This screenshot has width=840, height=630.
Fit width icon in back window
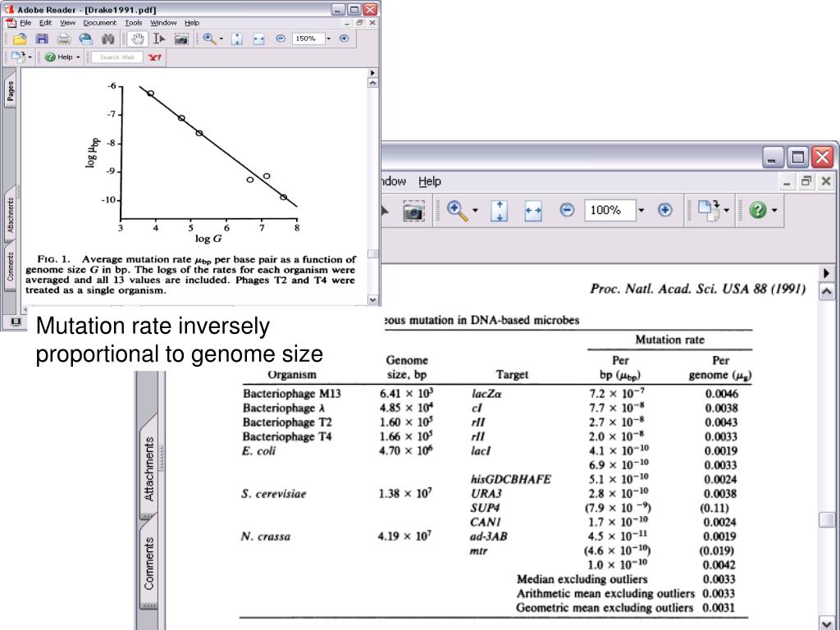coord(533,210)
